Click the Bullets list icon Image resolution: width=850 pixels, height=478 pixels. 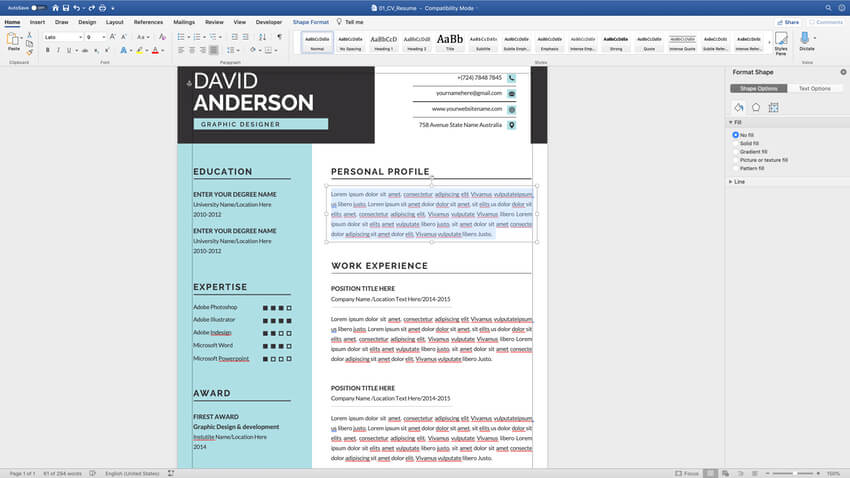(181, 37)
